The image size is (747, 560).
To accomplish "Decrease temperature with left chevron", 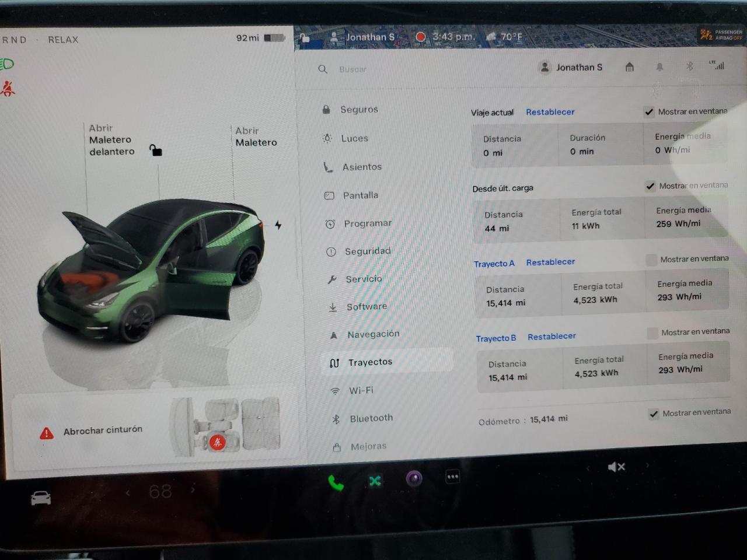I will click(128, 493).
